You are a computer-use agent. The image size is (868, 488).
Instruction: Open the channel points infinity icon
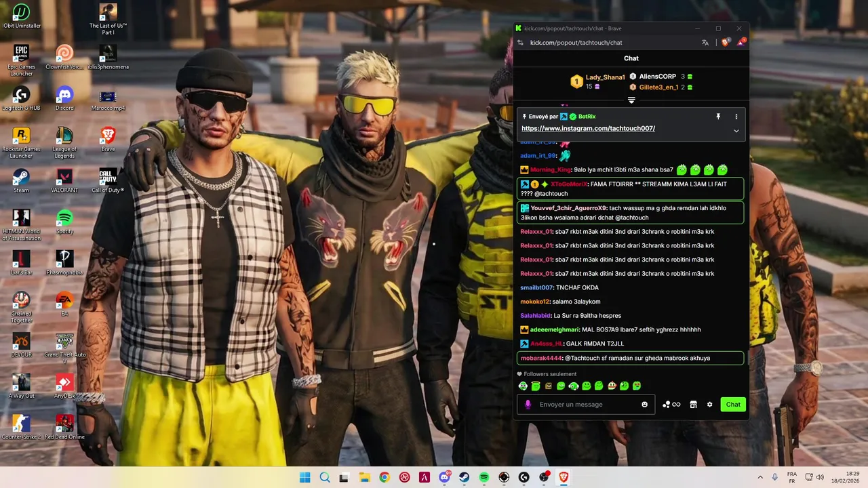pos(671,404)
